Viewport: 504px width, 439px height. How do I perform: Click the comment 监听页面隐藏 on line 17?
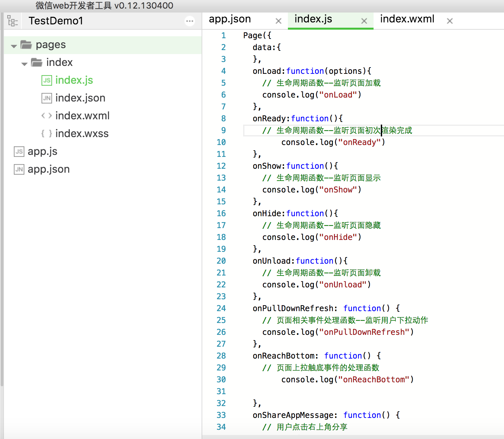pos(357,225)
